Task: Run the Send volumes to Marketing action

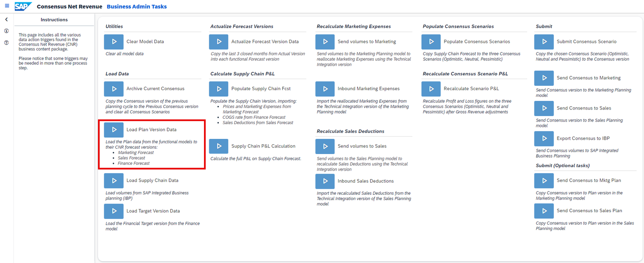Action: (x=325, y=42)
